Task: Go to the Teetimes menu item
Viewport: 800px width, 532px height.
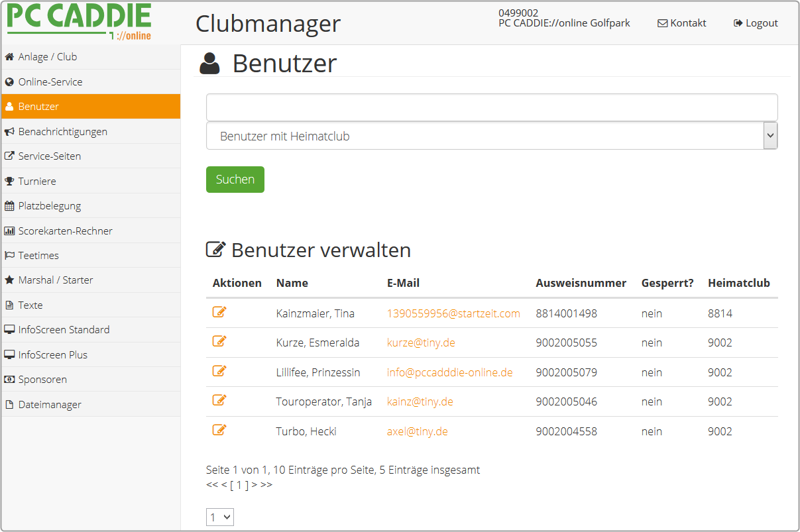Action: (x=38, y=256)
